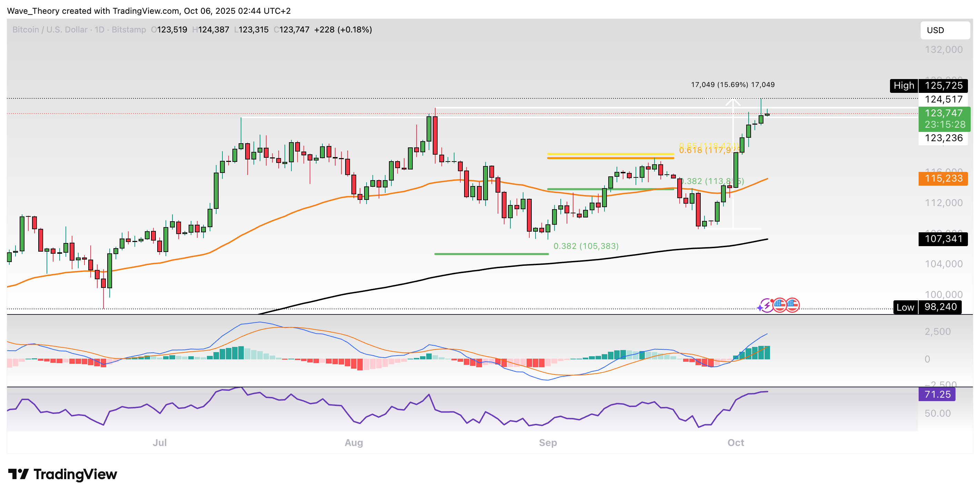980x495 pixels.
Task: Click the black 200-day average label 107,341
Action: click(943, 239)
